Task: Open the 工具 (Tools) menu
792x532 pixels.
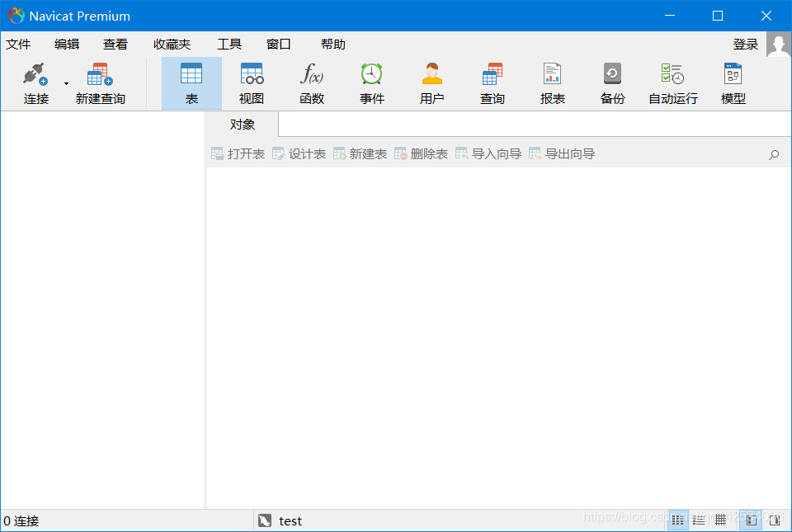Action: coord(229,45)
